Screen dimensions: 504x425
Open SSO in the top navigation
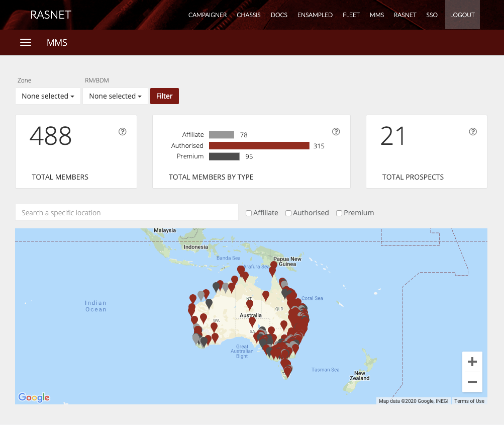tap(432, 15)
